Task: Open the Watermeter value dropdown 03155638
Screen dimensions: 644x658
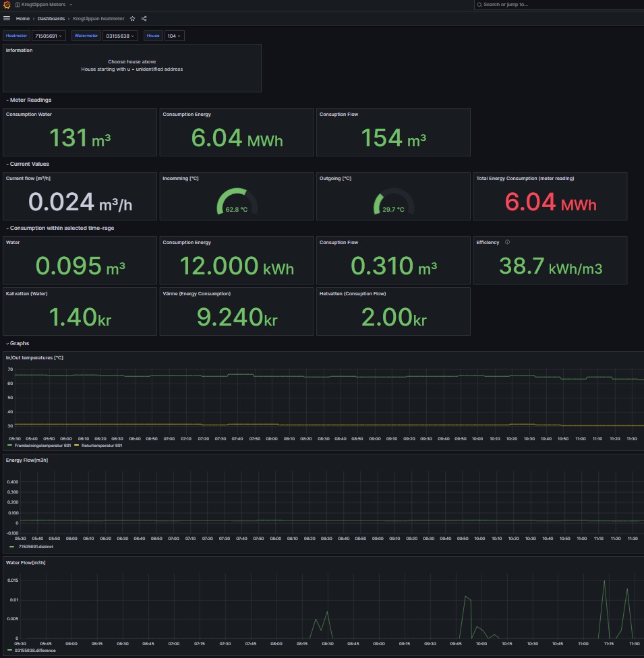Action: tap(120, 35)
